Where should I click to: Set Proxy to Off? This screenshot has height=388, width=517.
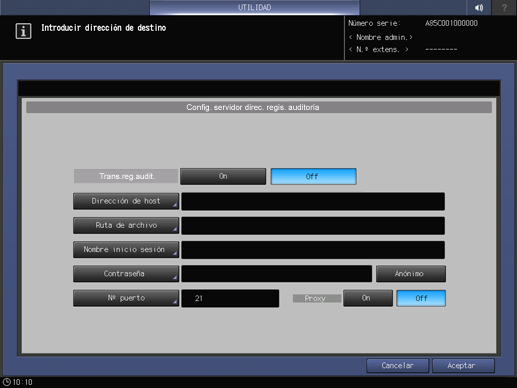(x=421, y=298)
